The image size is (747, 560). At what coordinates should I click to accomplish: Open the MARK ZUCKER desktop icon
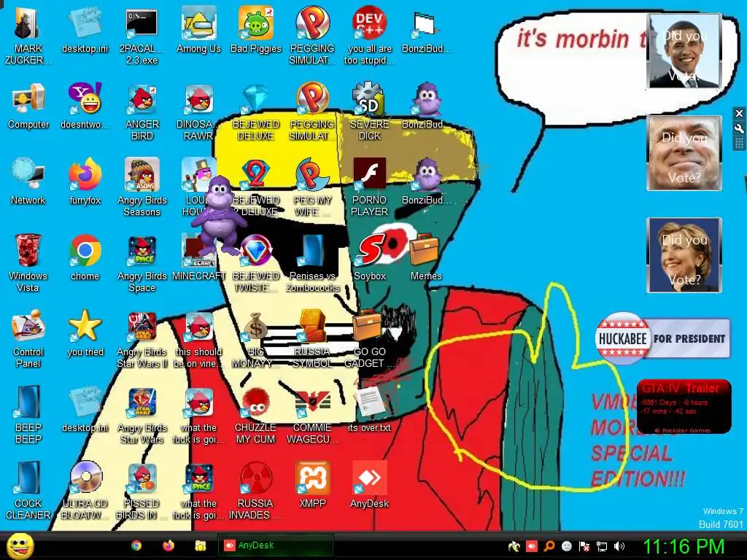point(28,36)
